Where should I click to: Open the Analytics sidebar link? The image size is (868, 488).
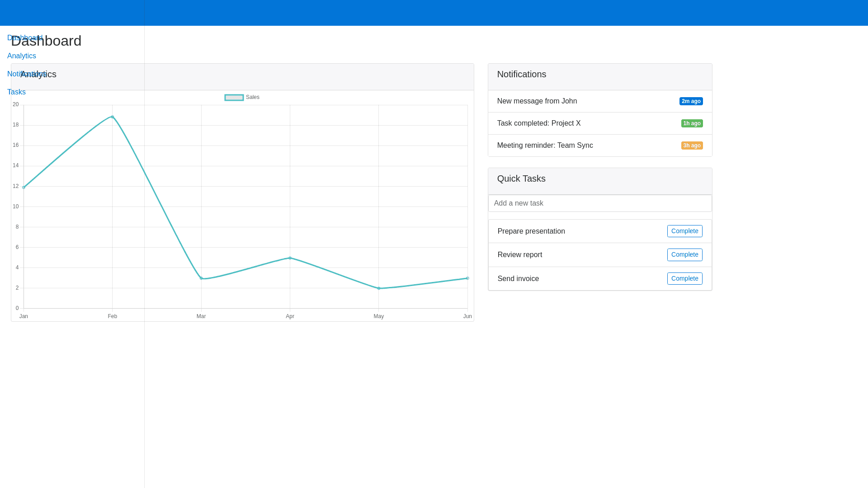22,56
